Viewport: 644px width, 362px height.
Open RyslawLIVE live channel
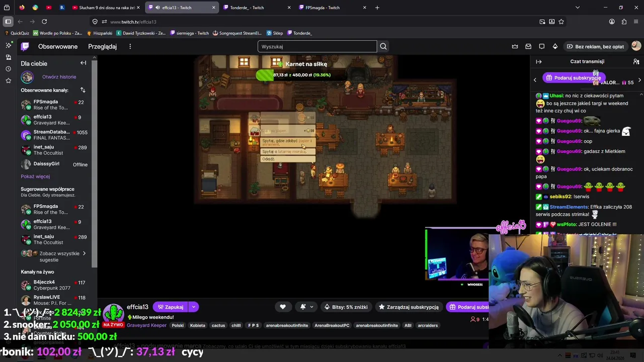tap(54, 300)
